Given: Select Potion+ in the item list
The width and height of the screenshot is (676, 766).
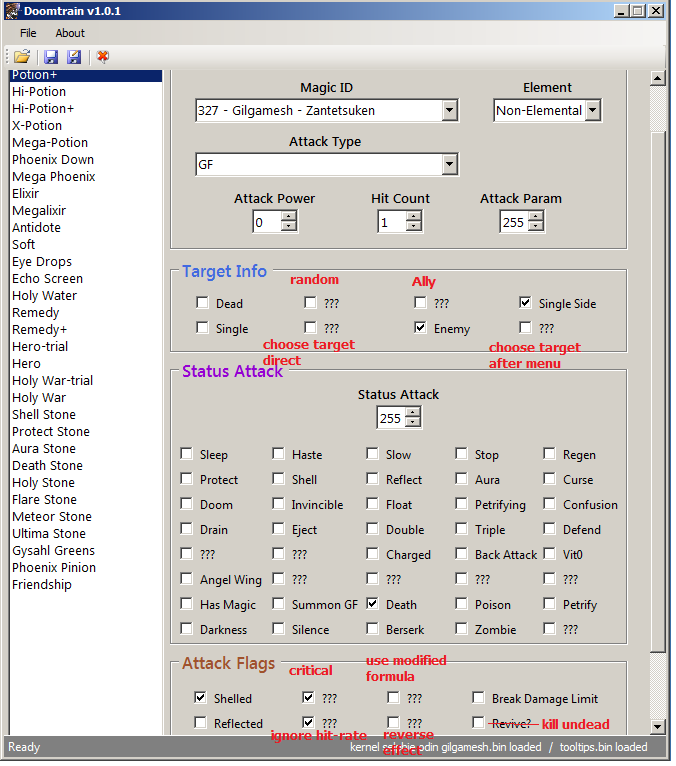Looking at the screenshot, I should [86, 75].
